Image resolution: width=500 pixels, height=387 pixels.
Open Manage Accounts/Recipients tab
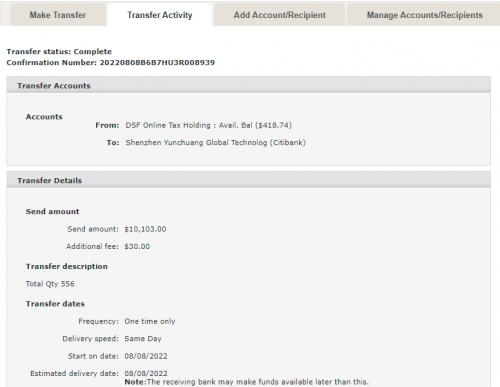(424, 15)
